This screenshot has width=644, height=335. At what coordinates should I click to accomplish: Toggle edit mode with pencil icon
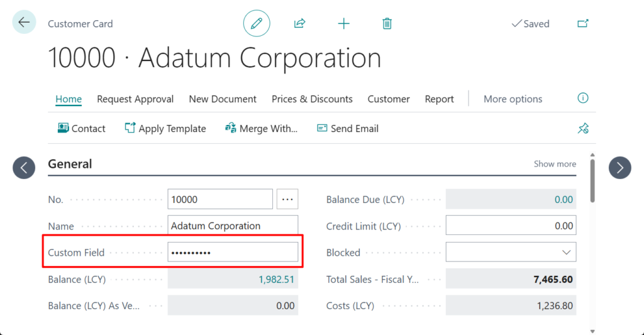[257, 24]
